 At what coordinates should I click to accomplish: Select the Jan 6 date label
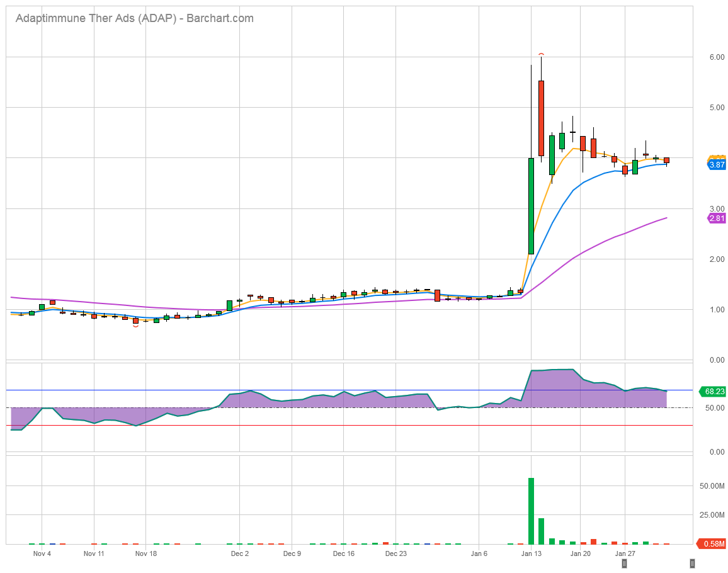(x=479, y=553)
